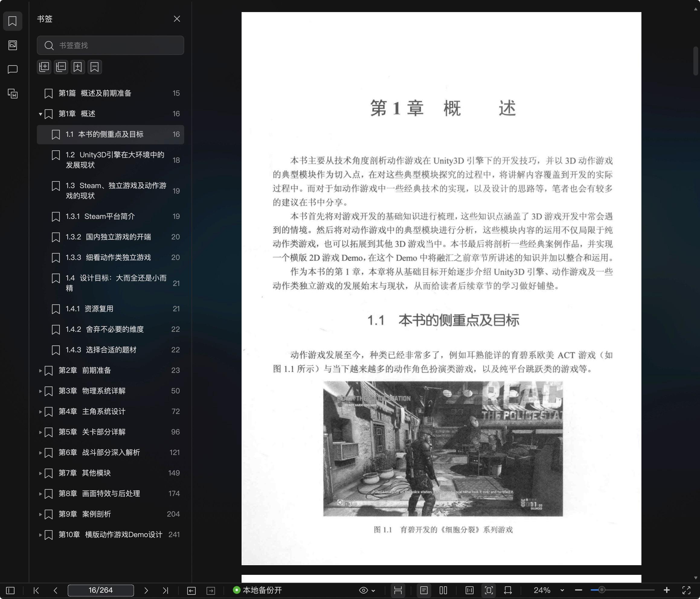Click the scrollbar down arrow

click(x=695, y=578)
